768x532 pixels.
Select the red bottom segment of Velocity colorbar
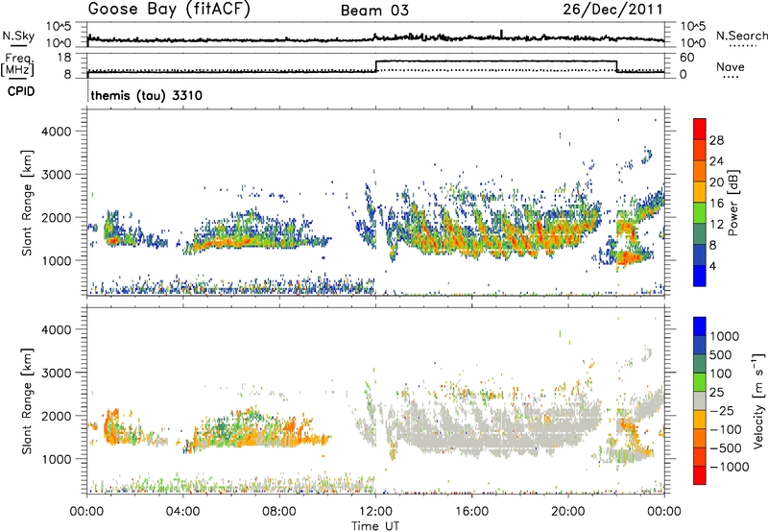pyautogui.click(x=700, y=475)
